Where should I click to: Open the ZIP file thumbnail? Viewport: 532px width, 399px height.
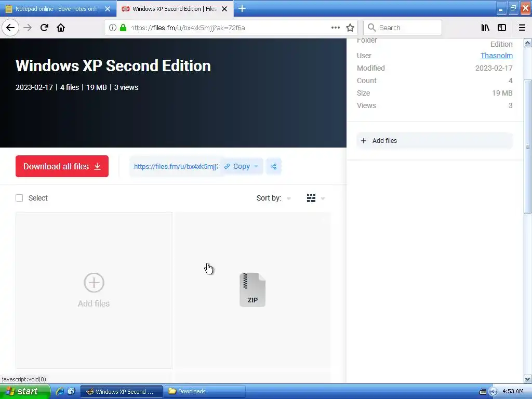pos(252,290)
